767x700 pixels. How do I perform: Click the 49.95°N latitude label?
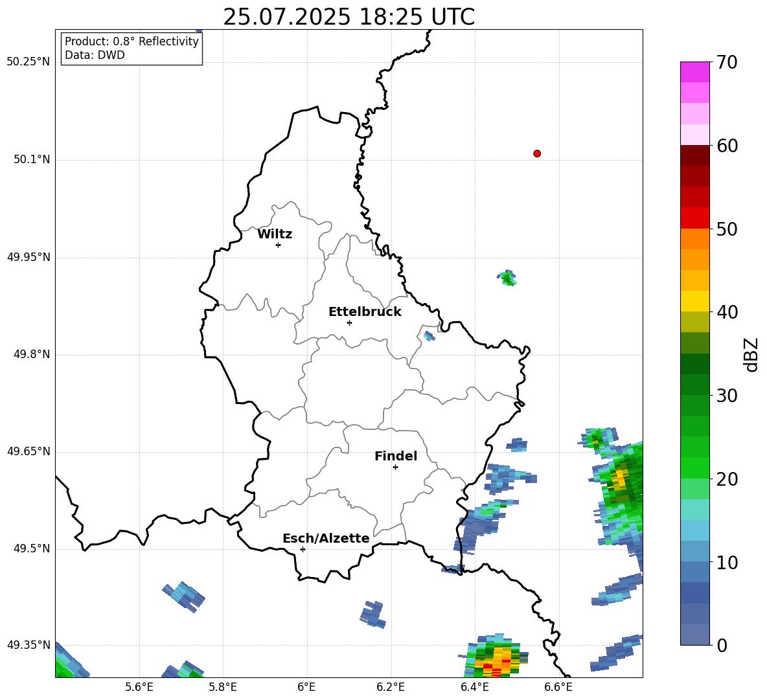[29, 257]
